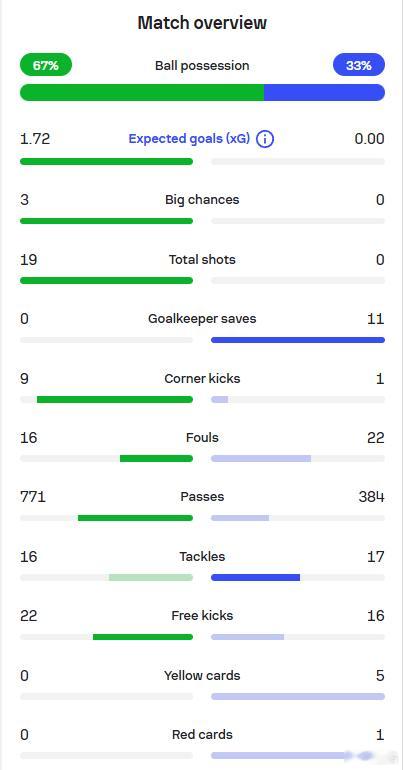Click the green Corner kicks bar
Viewport: 403px width, 770px height.
115,400
